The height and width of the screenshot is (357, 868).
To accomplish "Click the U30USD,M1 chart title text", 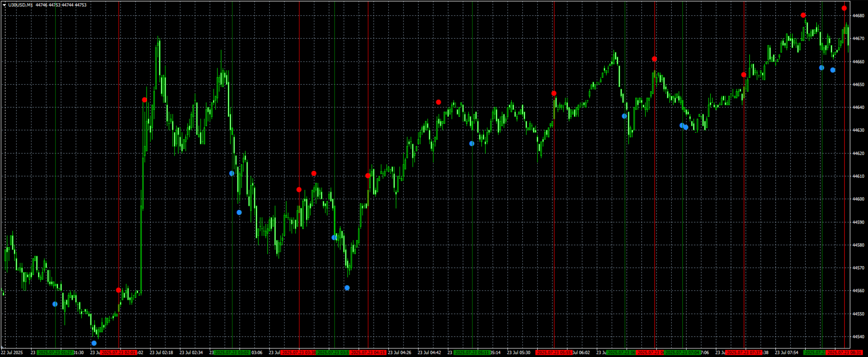I will (20, 5).
